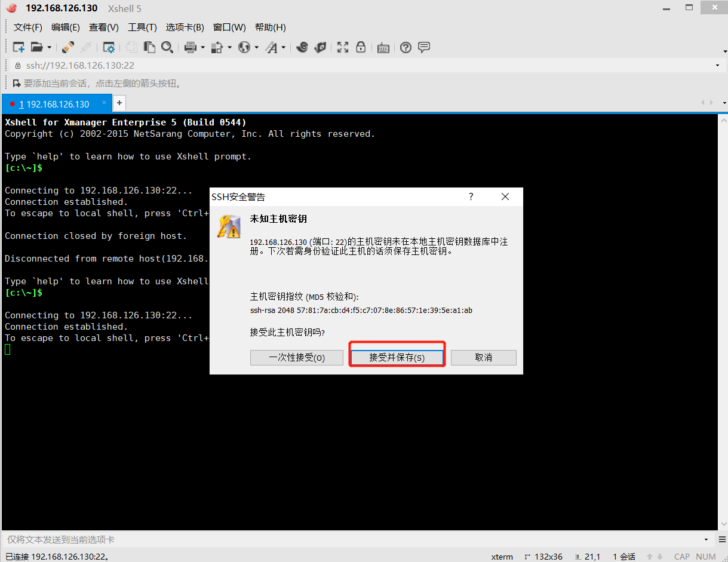Lock the screen with the padlock icon
Viewport: 728px width, 562px height.
coord(361,47)
